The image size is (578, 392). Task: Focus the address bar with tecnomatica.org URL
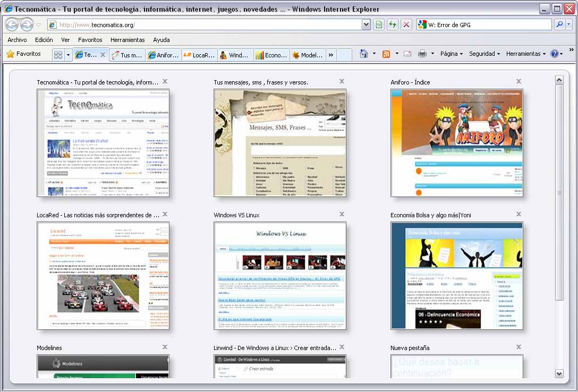[x=205, y=24]
